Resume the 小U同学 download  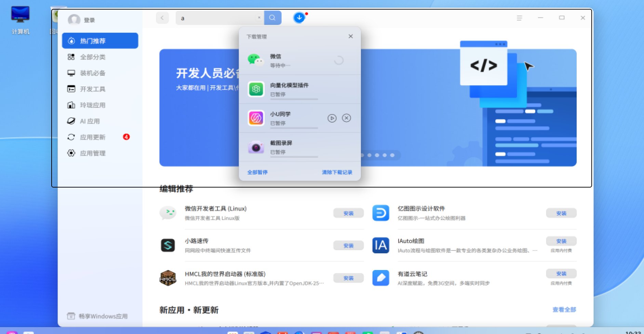pos(332,118)
